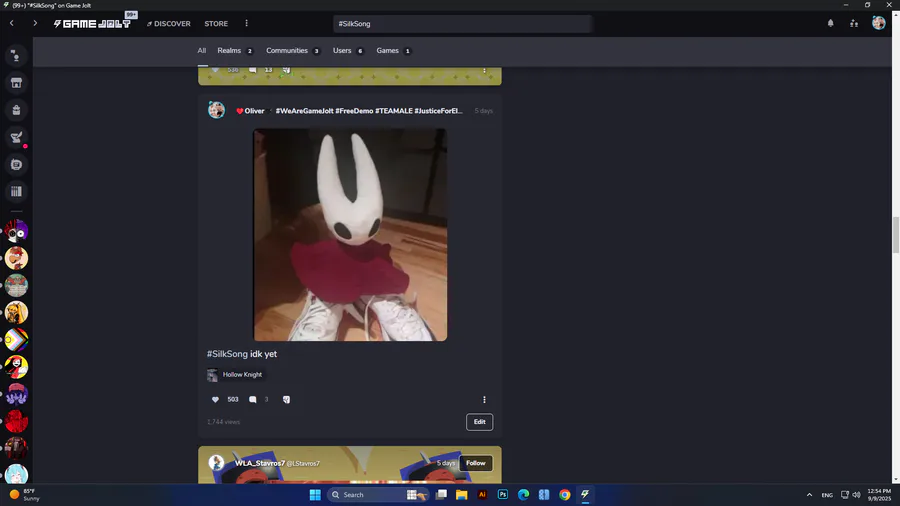Switch to the Realms tab

[x=235, y=50]
